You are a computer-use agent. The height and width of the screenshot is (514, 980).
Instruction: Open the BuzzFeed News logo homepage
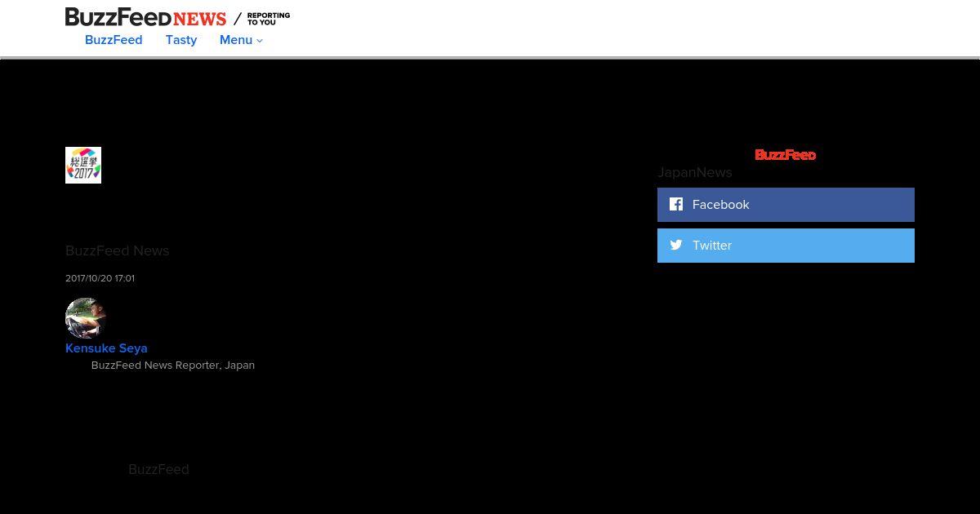145,17
